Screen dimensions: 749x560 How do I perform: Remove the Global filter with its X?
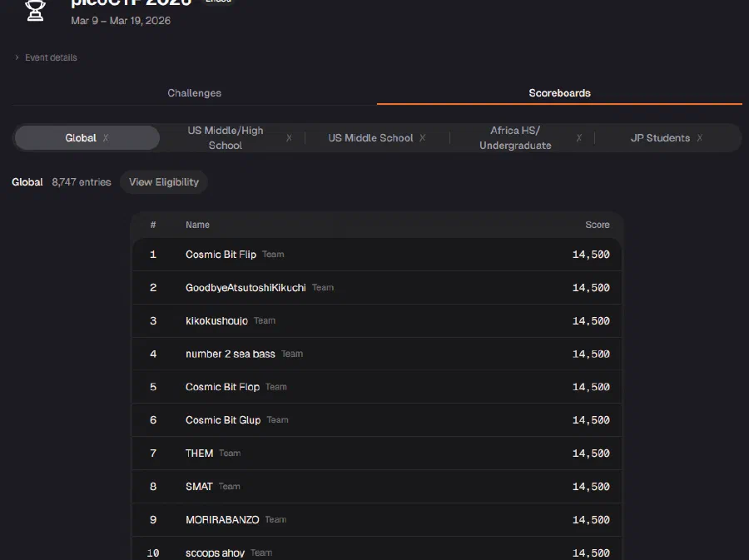tap(106, 138)
